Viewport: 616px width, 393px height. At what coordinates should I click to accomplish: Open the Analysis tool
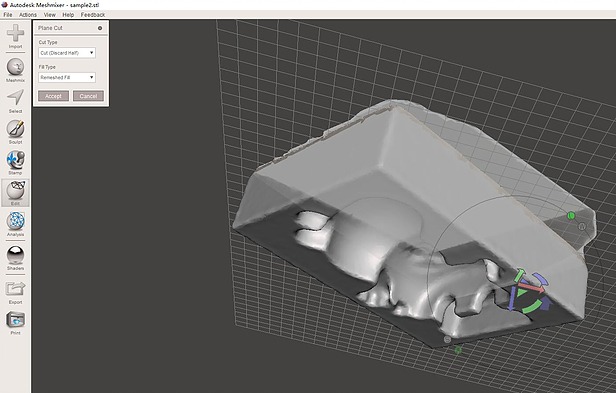point(15,221)
